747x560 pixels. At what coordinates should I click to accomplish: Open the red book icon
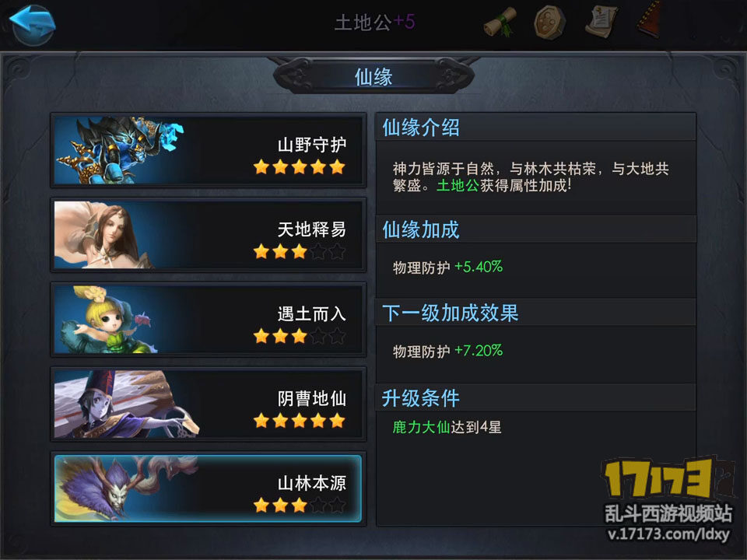[x=649, y=20]
